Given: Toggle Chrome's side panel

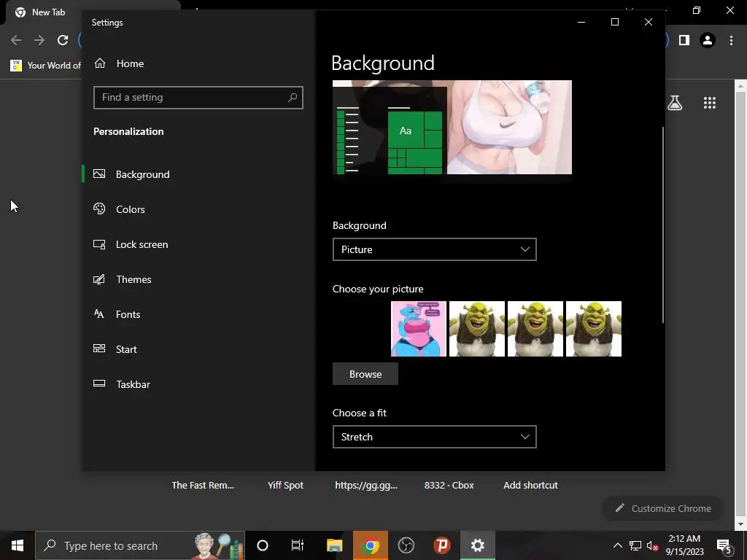Looking at the screenshot, I should (684, 41).
